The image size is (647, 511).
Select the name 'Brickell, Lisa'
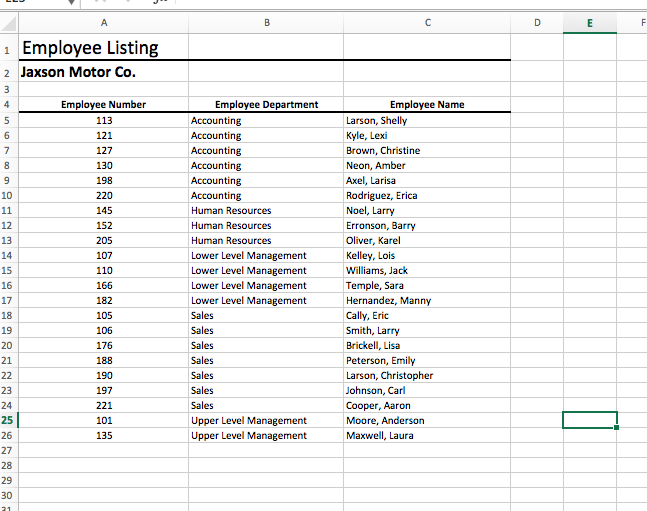pos(373,345)
